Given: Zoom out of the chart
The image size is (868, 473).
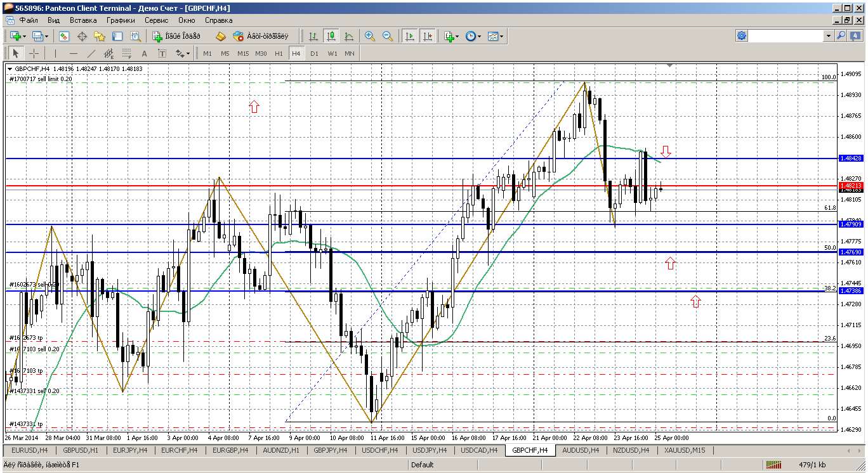Looking at the screenshot, I should click(x=387, y=36).
